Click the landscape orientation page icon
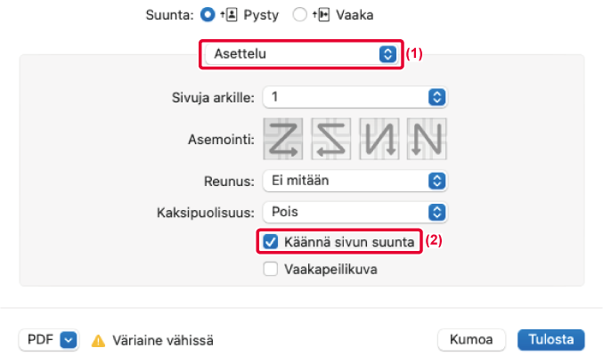Image resolution: width=603 pixels, height=364 pixels. (x=322, y=15)
